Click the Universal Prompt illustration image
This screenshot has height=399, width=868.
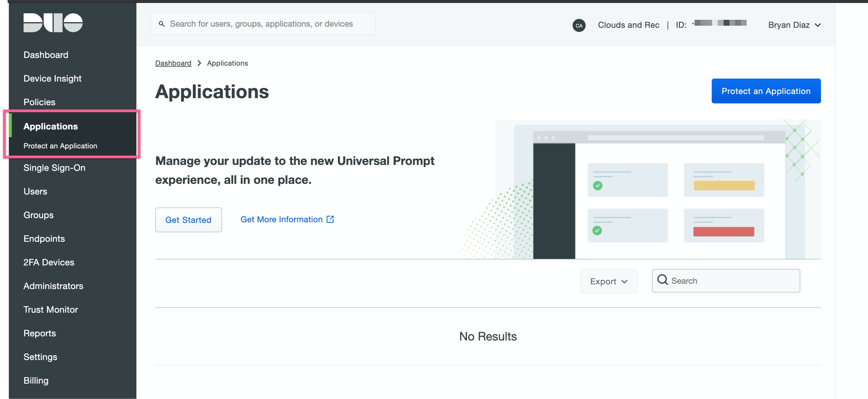[x=657, y=189]
